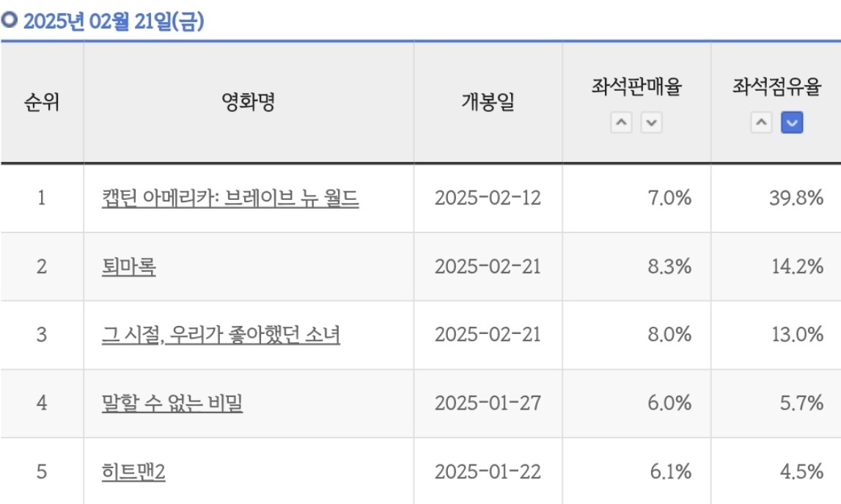The image size is (841, 504).
Task: Click the 영화명 column header
Action: coord(249,103)
